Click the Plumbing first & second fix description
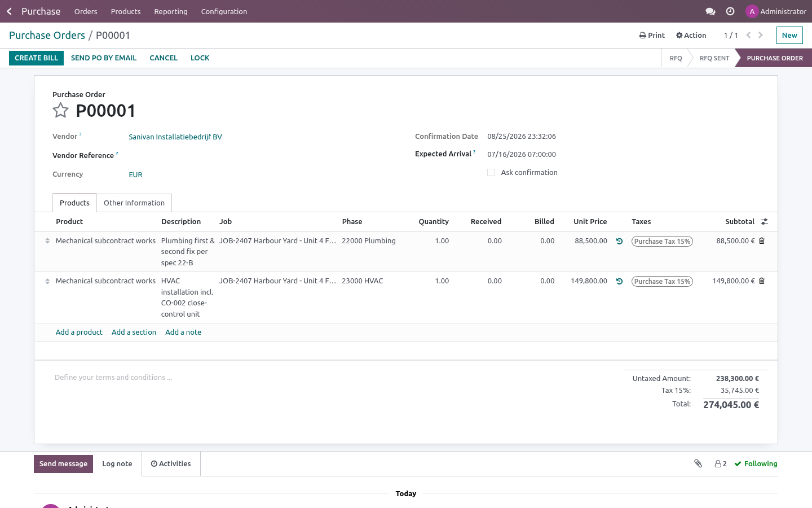This screenshot has width=812, height=508. (188, 252)
